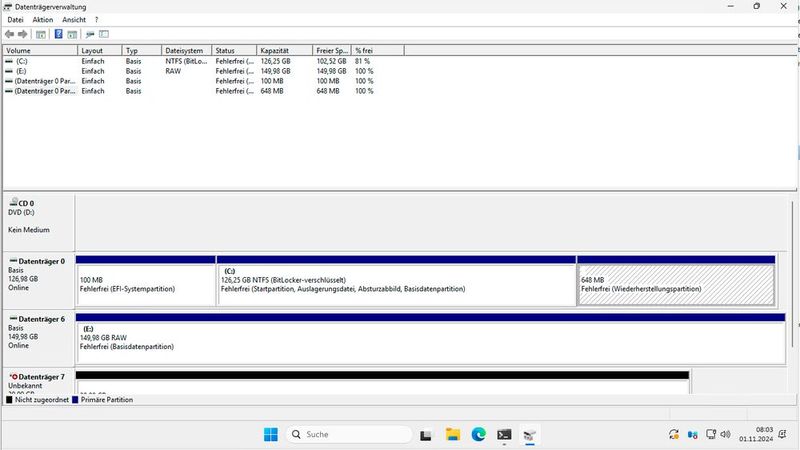Click the network tray icon
The image size is (800, 450).
click(711, 434)
